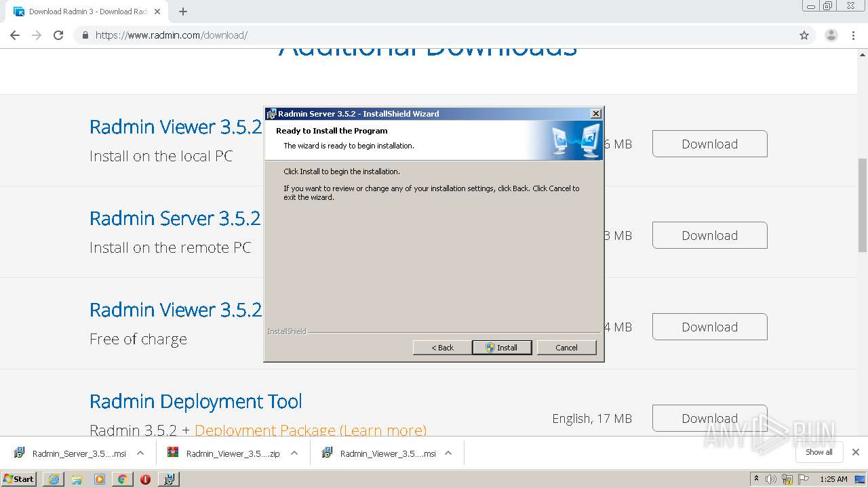
Task: Download Radmin Viewer 3.5.2 for local PC
Action: [x=709, y=144]
